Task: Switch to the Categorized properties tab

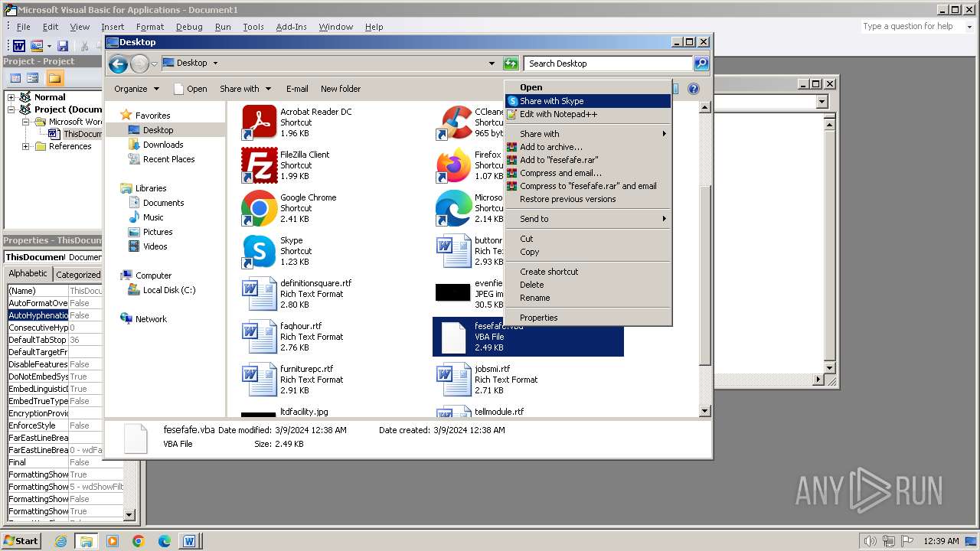Action: 78,275
